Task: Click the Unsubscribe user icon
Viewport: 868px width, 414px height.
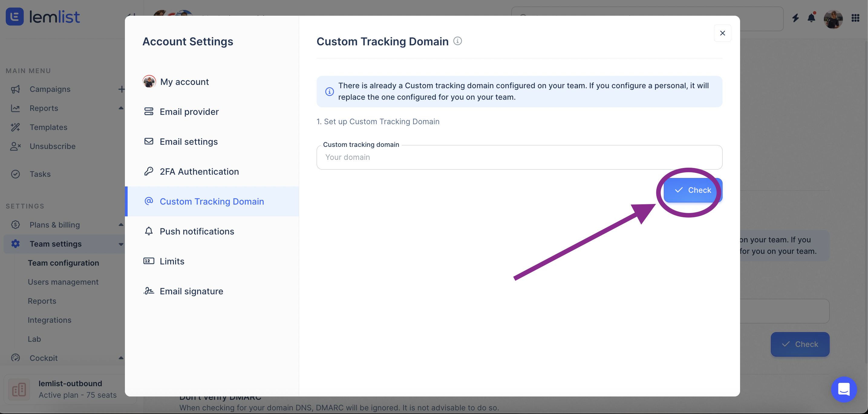Action: click(15, 147)
